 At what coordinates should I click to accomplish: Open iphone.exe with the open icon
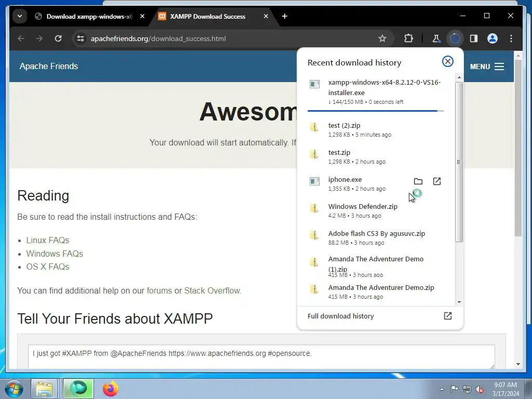(437, 181)
